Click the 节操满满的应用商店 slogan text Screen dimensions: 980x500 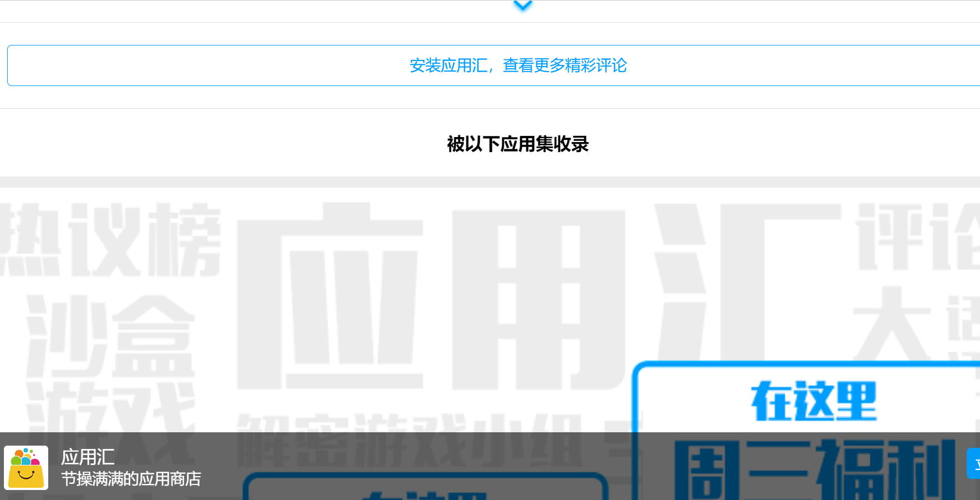[x=131, y=479]
